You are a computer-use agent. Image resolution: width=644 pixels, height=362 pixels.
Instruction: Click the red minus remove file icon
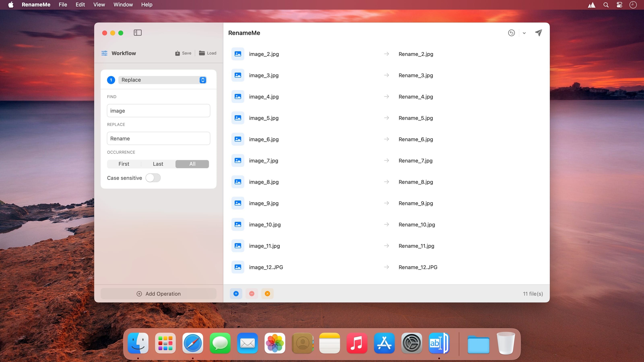tap(252, 294)
